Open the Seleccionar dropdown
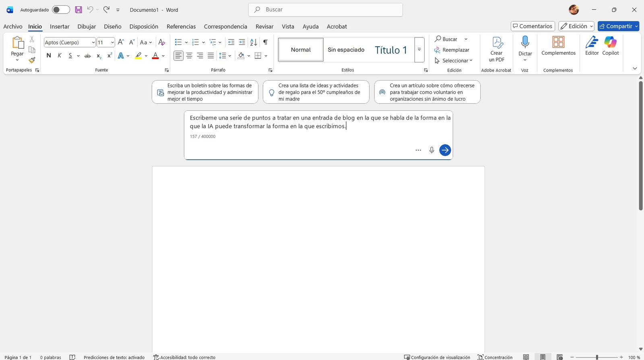This screenshot has width=644, height=360. point(453,60)
